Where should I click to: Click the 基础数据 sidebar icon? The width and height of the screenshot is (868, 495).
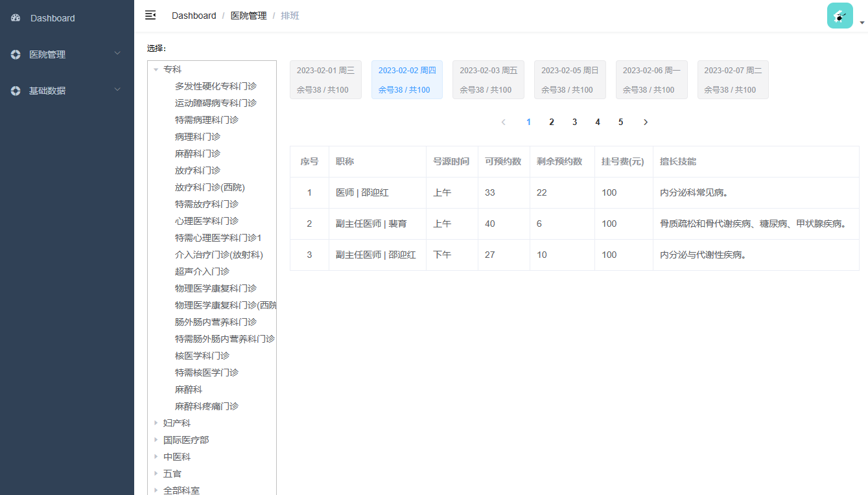pyautogui.click(x=16, y=91)
